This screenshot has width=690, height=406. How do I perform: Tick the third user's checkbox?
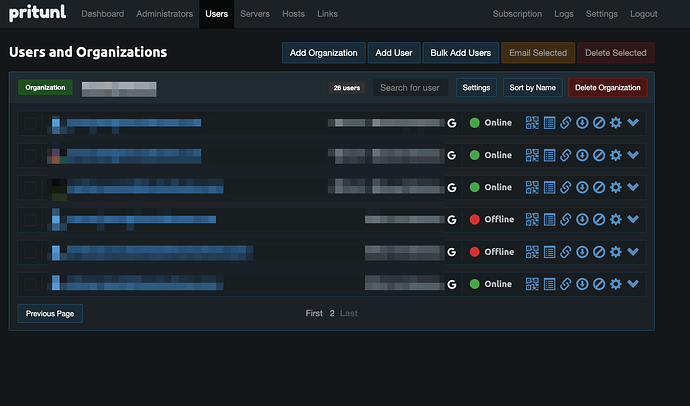click(x=30, y=187)
